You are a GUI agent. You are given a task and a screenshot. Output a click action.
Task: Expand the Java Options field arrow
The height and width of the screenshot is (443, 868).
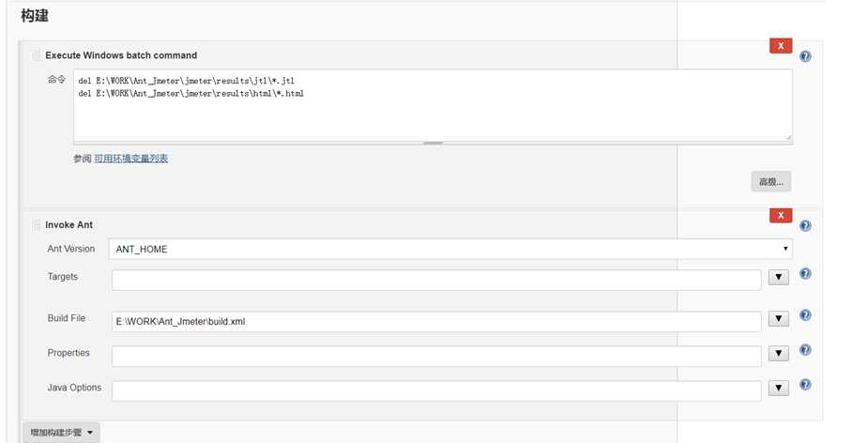click(x=778, y=389)
